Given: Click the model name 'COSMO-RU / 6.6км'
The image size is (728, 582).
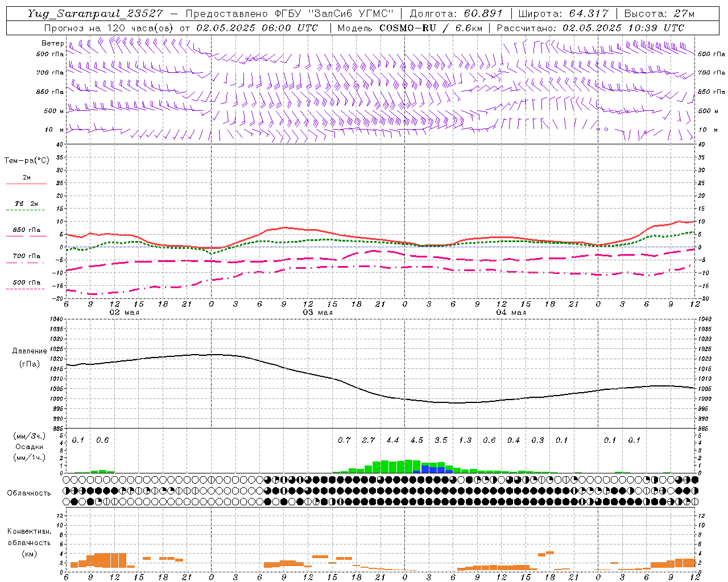Looking at the screenshot, I should tap(432, 28).
